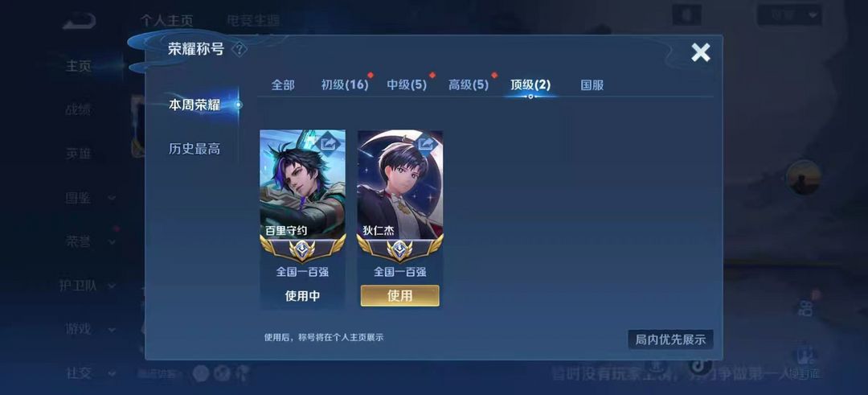Open the TikTok icon at the bottom

[x=698, y=366]
